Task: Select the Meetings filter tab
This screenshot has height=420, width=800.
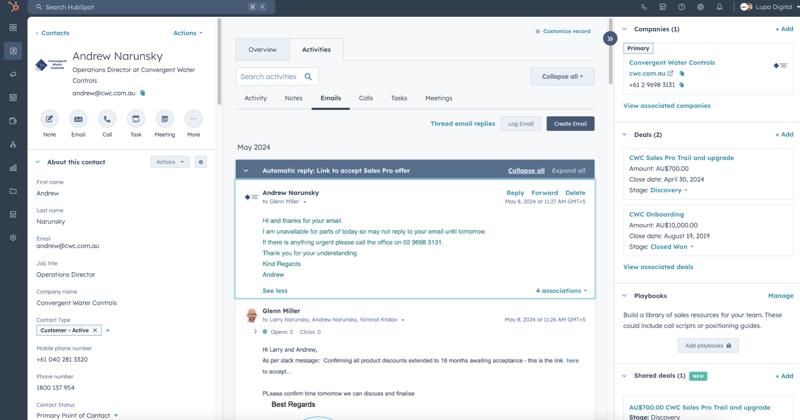Action: tap(439, 98)
